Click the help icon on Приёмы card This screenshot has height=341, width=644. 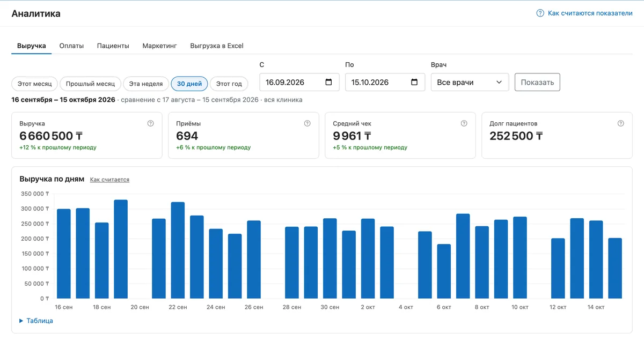point(307,123)
